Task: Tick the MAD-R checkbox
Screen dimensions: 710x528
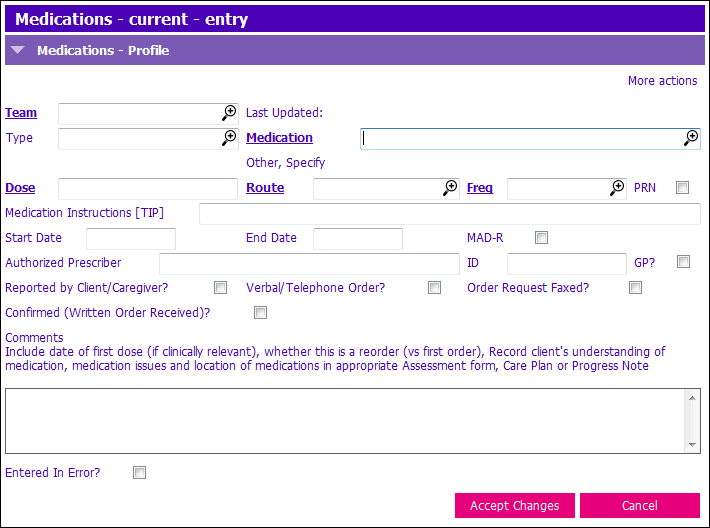Action: 541,237
